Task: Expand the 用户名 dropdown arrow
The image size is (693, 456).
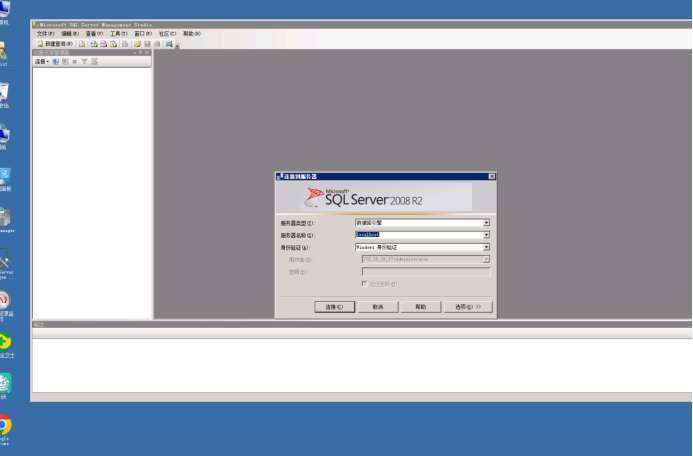Action: point(486,259)
